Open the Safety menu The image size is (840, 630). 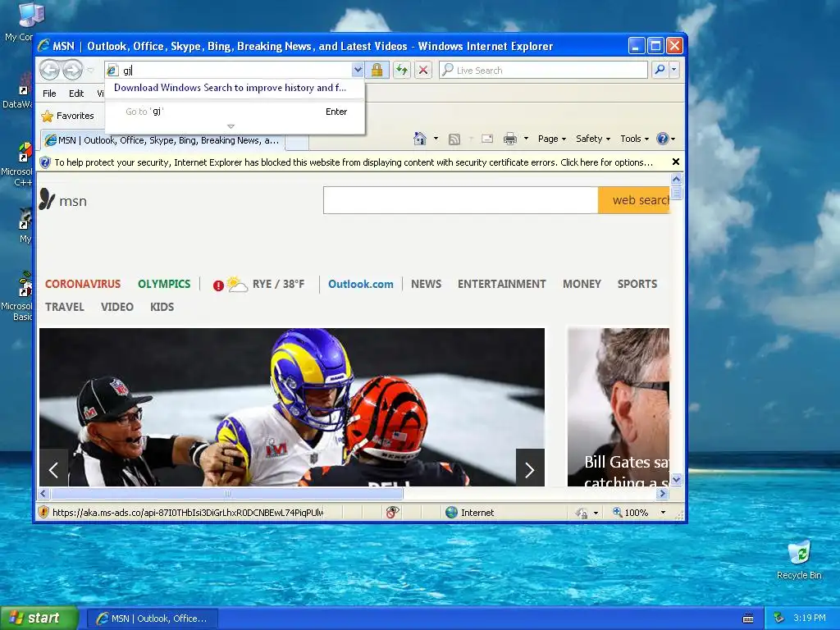pyautogui.click(x=592, y=139)
